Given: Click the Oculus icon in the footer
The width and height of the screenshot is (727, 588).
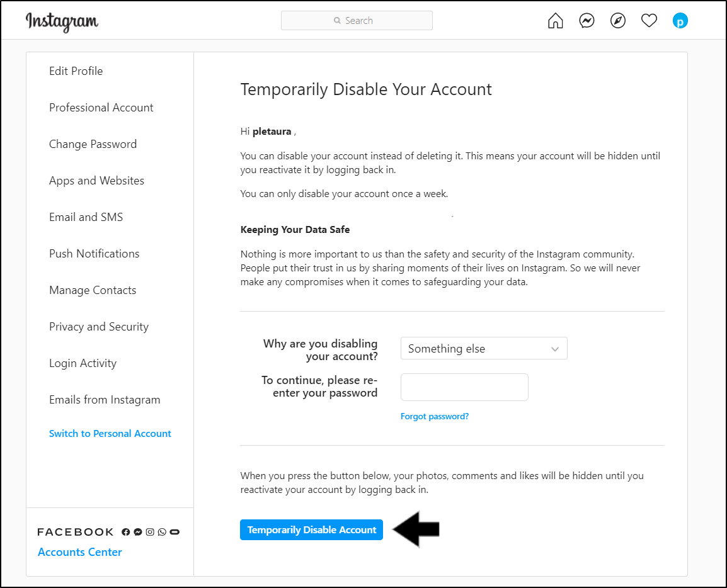Looking at the screenshot, I should pyautogui.click(x=175, y=532).
